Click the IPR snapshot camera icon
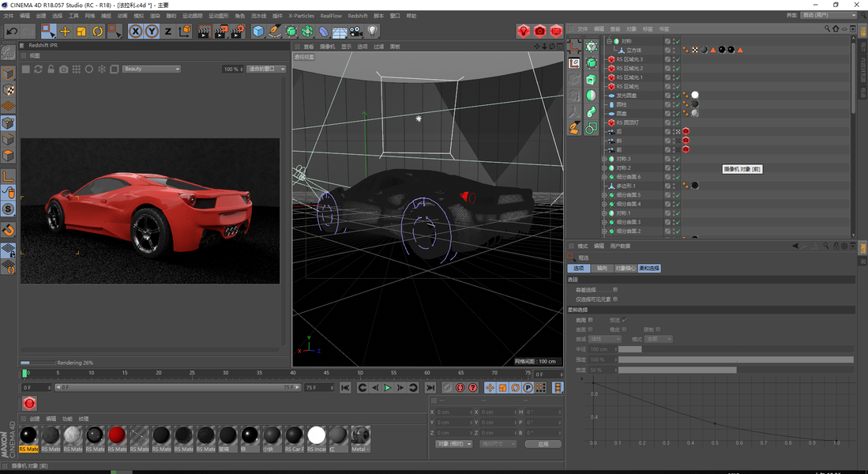This screenshot has width=868, height=474. click(64, 70)
